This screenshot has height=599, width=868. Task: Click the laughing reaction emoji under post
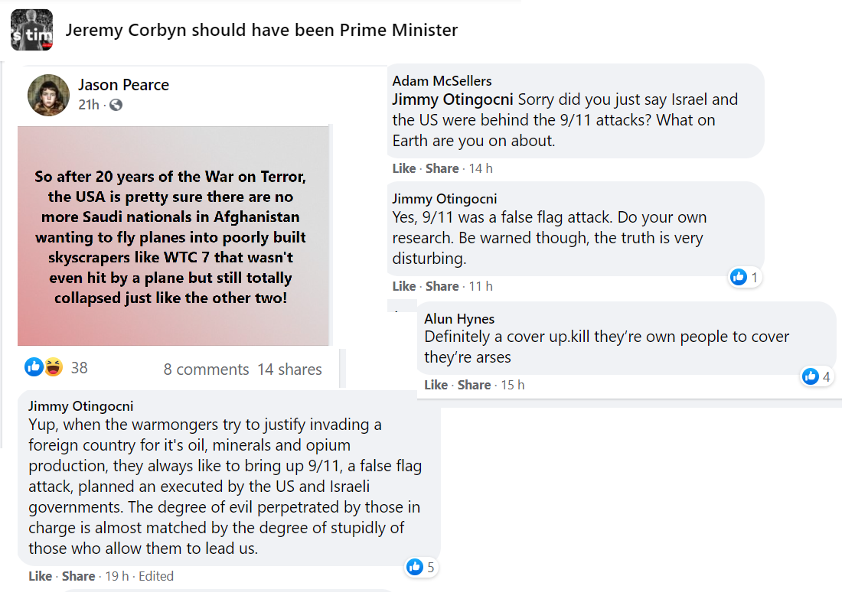[53, 368]
